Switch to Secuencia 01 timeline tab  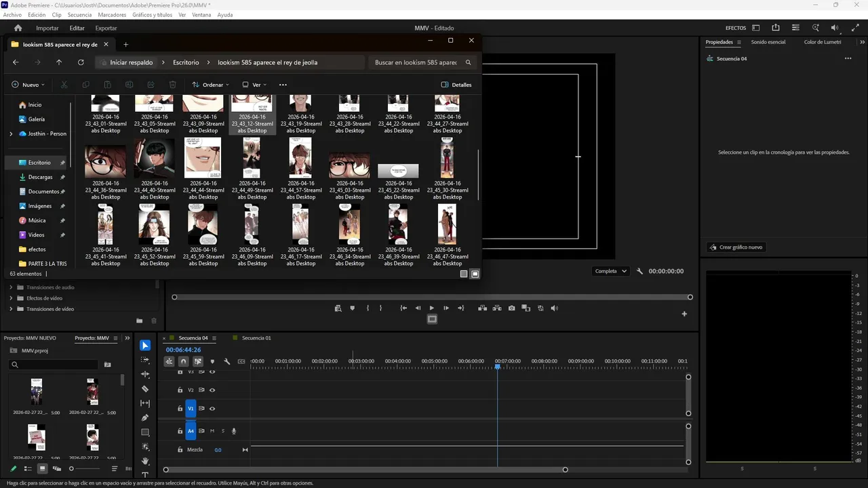pos(256,338)
